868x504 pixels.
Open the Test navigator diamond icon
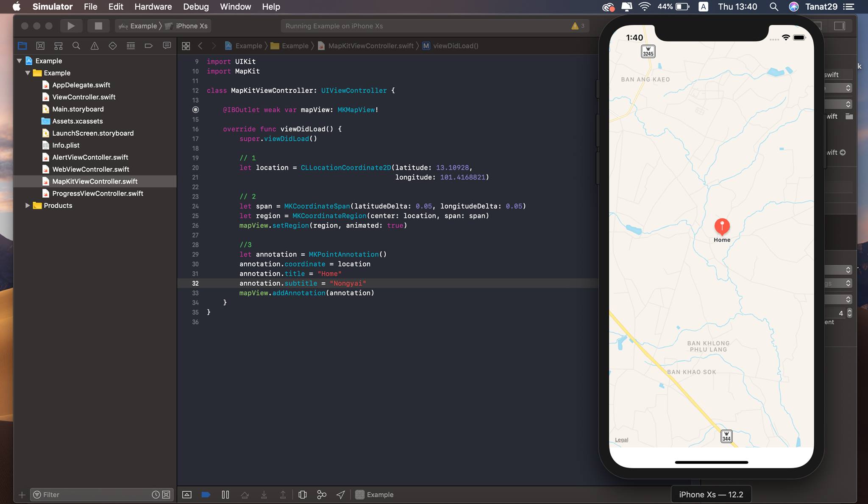click(113, 46)
